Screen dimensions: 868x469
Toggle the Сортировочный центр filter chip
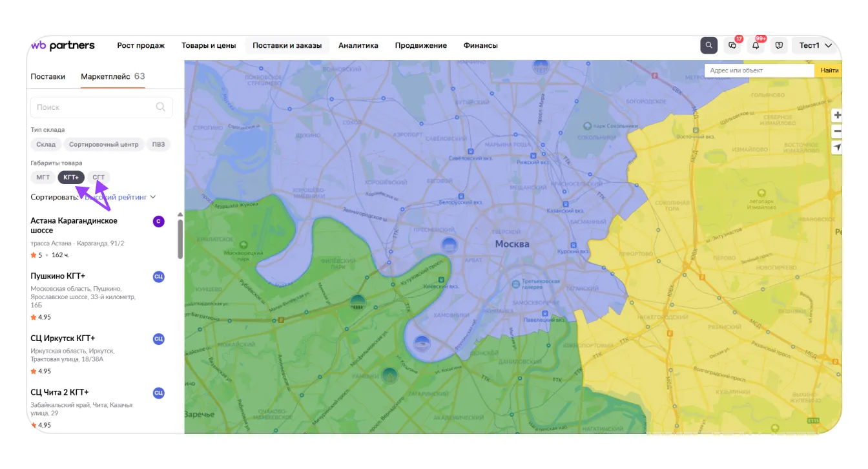pos(104,145)
